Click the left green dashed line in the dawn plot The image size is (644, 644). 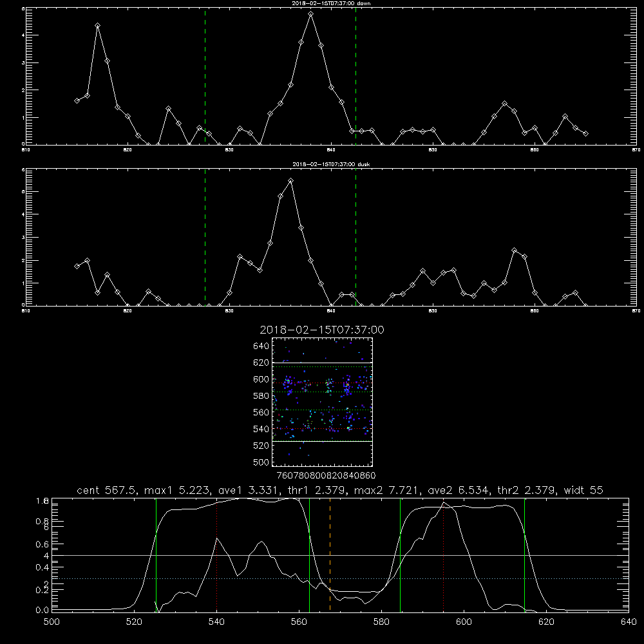click(205, 76)
